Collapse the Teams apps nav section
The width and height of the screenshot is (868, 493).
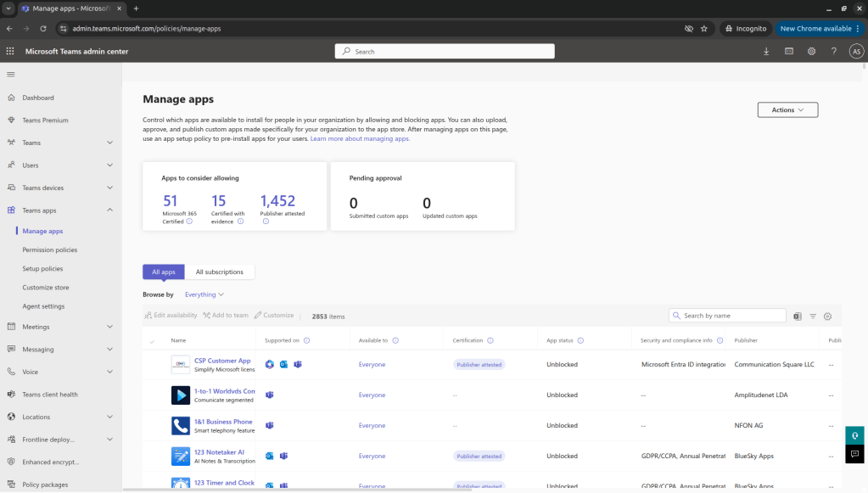[x=109, y=210]
